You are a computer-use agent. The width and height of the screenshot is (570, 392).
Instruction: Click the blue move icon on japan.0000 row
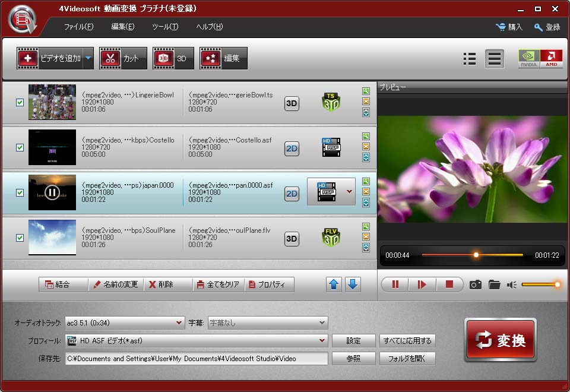point(366,203)
